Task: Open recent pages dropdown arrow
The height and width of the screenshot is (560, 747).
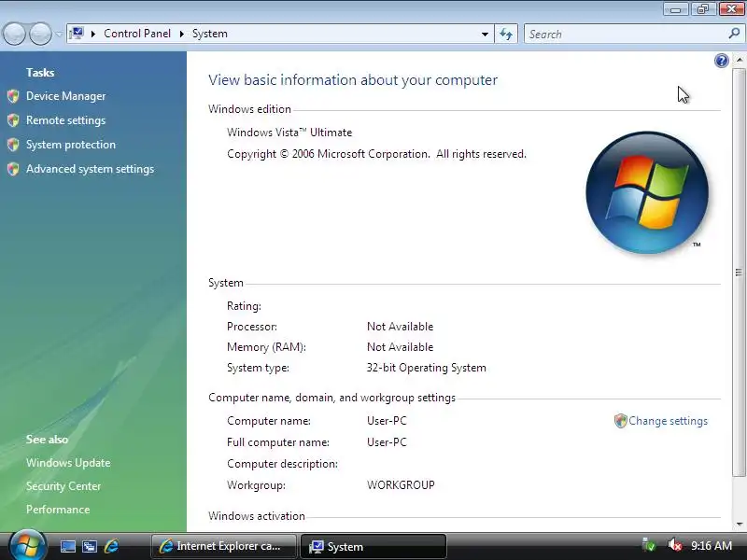Action: 59,35
